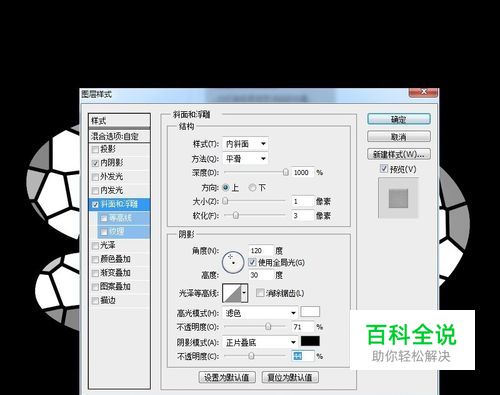The image size is (500, 395).
Task: Enable the 颜色叠加 color overlay checkbox
Action: point(95,259)
